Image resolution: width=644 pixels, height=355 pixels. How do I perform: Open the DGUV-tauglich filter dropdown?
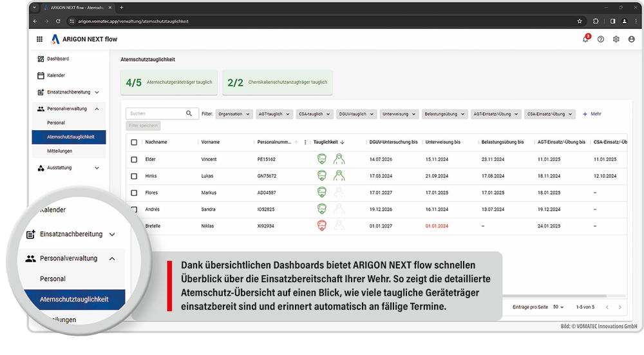[x=356, y=114]
